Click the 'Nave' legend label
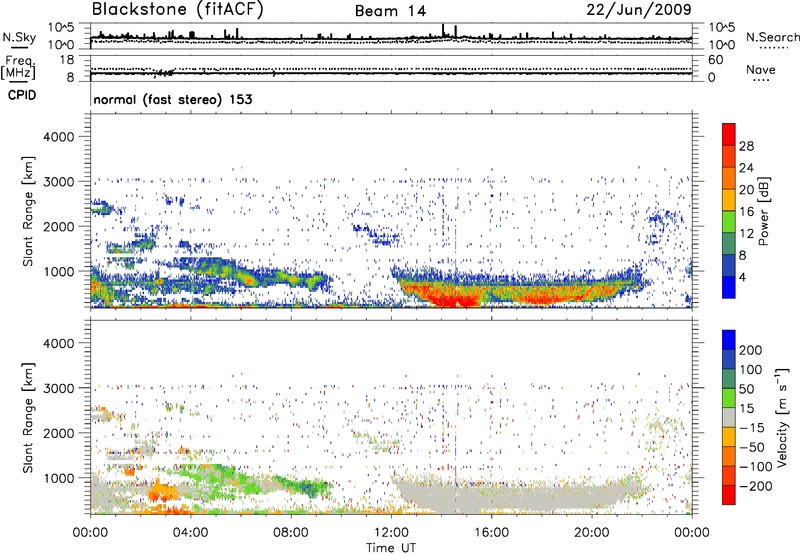The width and height of the screenshot is (800, 554). (761, 70)
